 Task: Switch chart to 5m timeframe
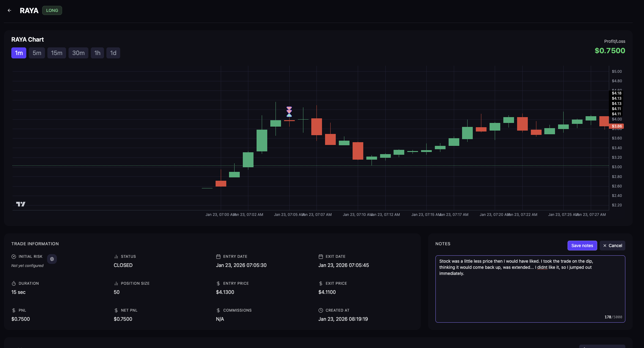coord(37,53)
